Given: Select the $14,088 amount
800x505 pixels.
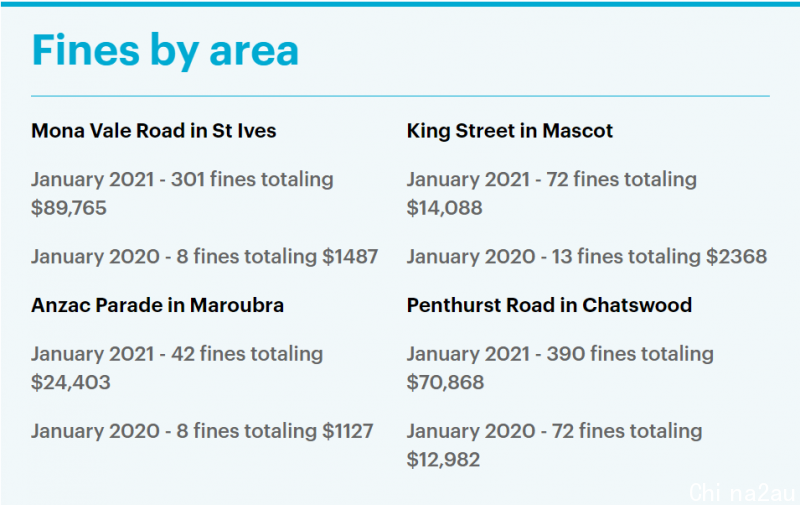Looking at the screenshot, I should (x=444, y=208).
